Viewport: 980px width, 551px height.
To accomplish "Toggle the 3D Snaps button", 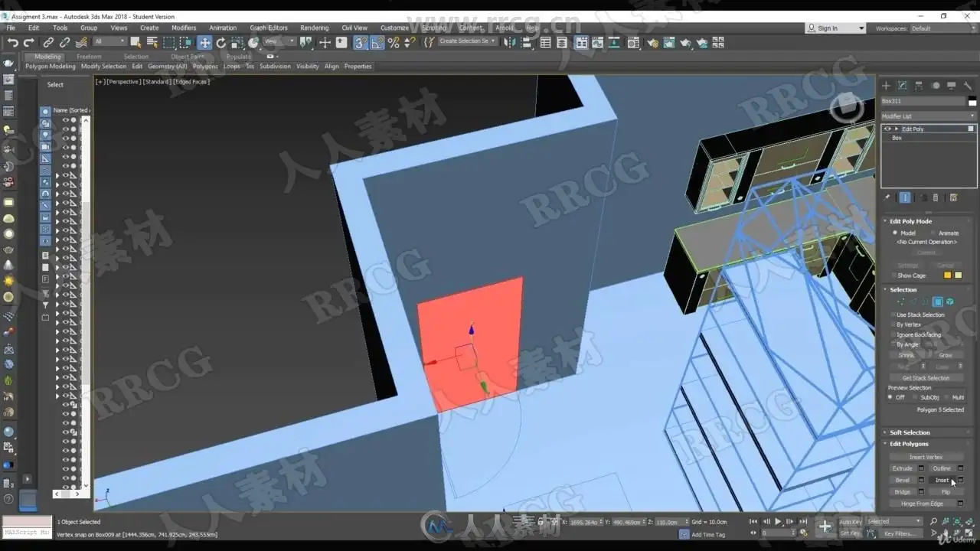I will (x=361, y=43).
